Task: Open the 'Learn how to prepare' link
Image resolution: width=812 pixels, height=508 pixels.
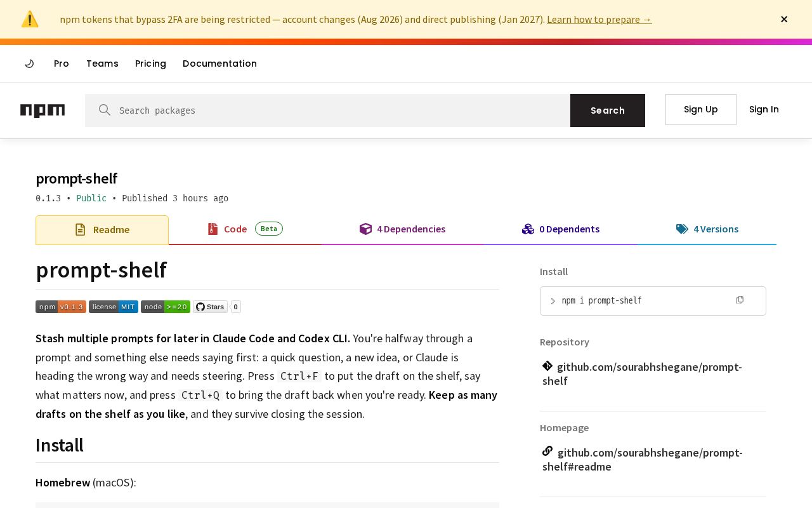Action: [x=599, y=19]
